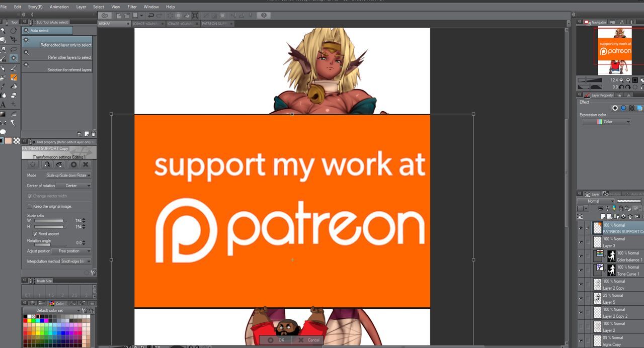The height and width of the screenshot is (348, 644).
Task: Open the Expression color dropdown
Action: (606, 122)
